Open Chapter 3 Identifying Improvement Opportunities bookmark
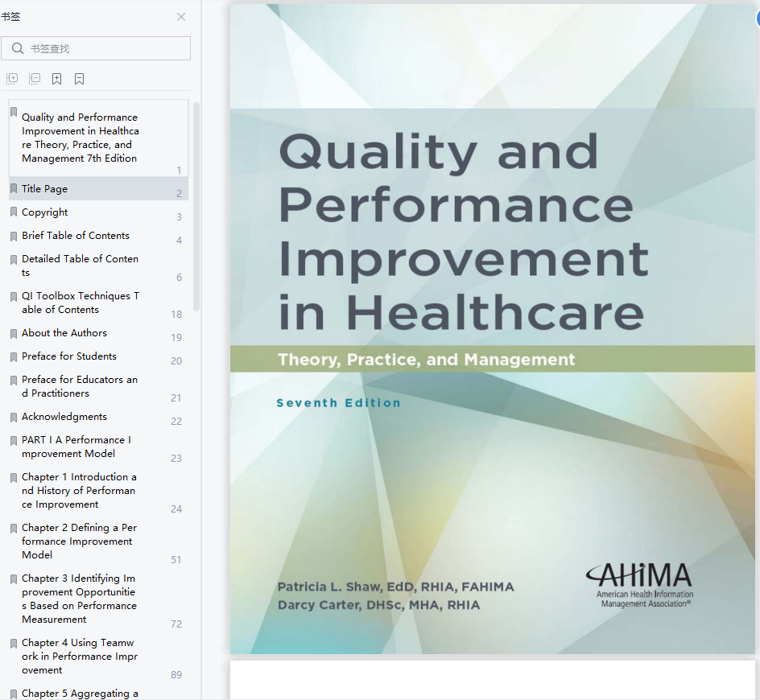The height and width of the screenshot is (700, 760). tap(98, 599)
